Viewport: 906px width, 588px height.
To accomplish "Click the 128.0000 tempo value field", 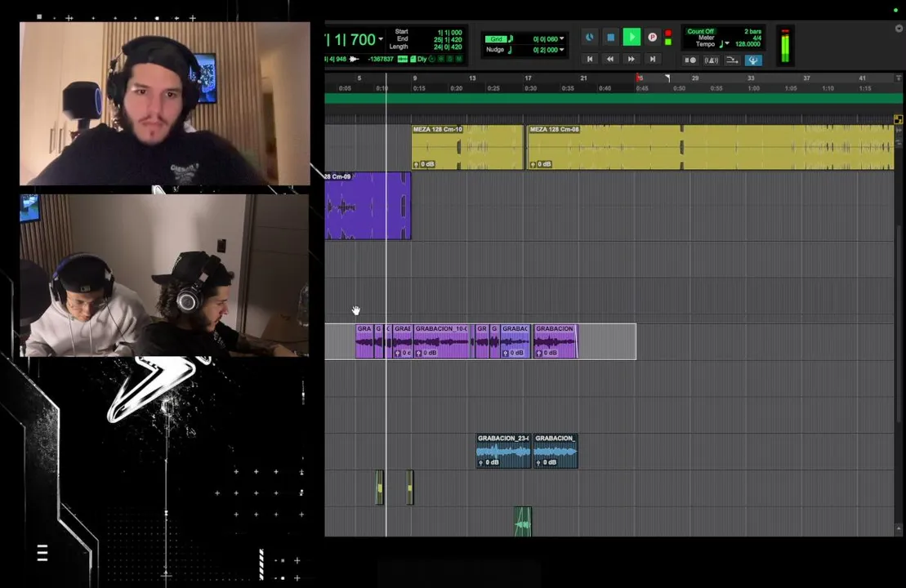I will coord(748,44).
